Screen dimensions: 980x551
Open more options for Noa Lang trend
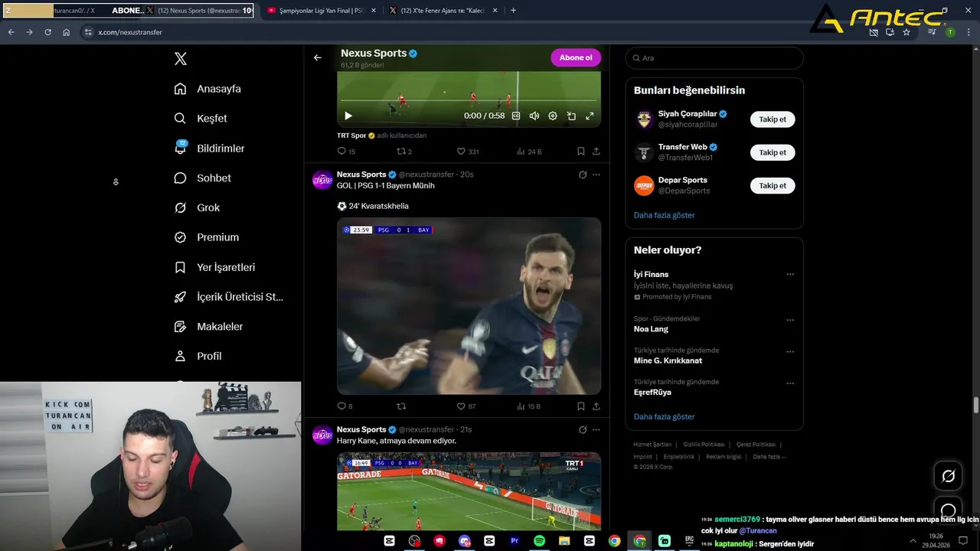[790, 320]
